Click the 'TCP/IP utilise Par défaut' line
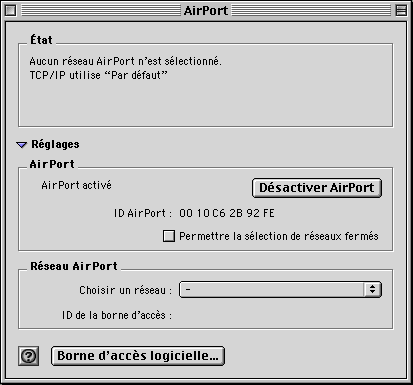The image size is (413, 385). pyautogui.click(x=98, y=75)
